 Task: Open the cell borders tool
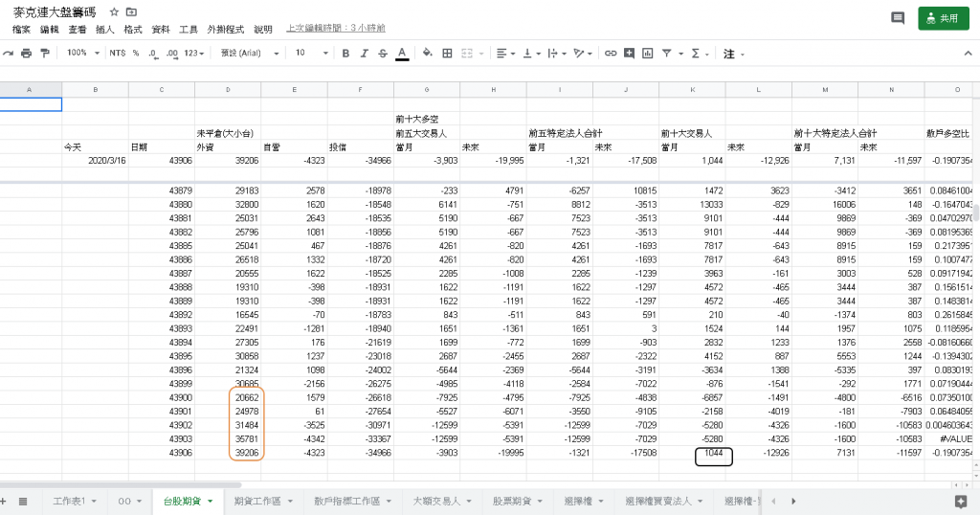click(447, 54)
